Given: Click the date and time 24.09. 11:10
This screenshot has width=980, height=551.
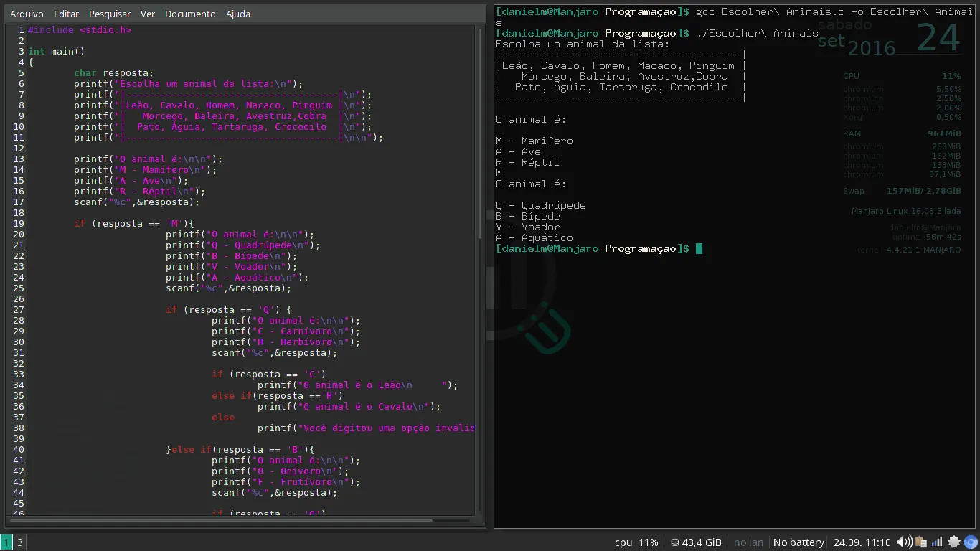Looking at the screenshot, I should (862, 542).
